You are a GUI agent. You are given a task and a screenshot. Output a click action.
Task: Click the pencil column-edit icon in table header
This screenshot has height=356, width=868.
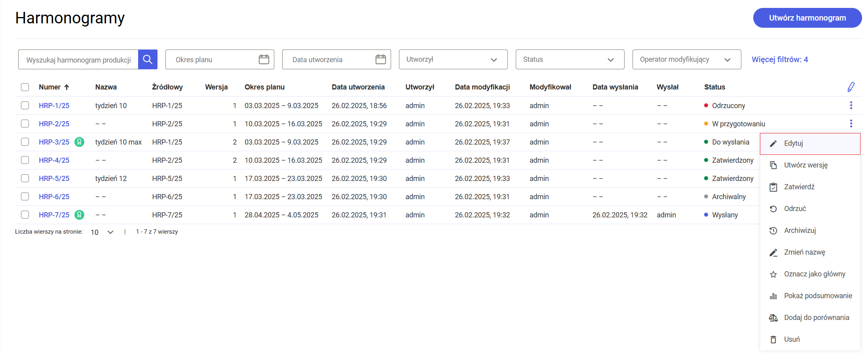point(851,87)
